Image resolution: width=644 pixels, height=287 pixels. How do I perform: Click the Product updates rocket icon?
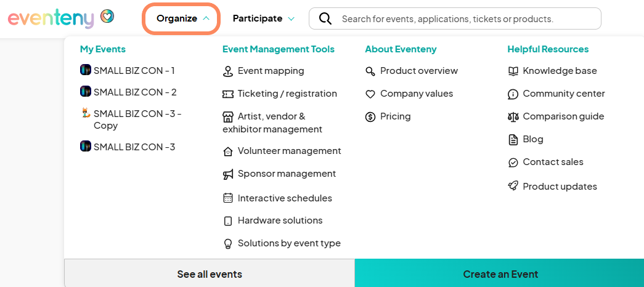coord(513,187)
